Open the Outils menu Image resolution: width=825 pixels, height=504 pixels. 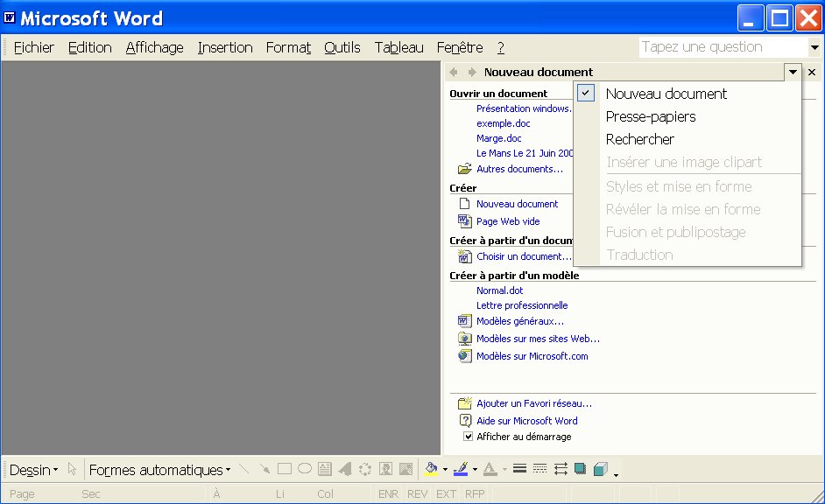pyautogui.click(x=342, y=47)
